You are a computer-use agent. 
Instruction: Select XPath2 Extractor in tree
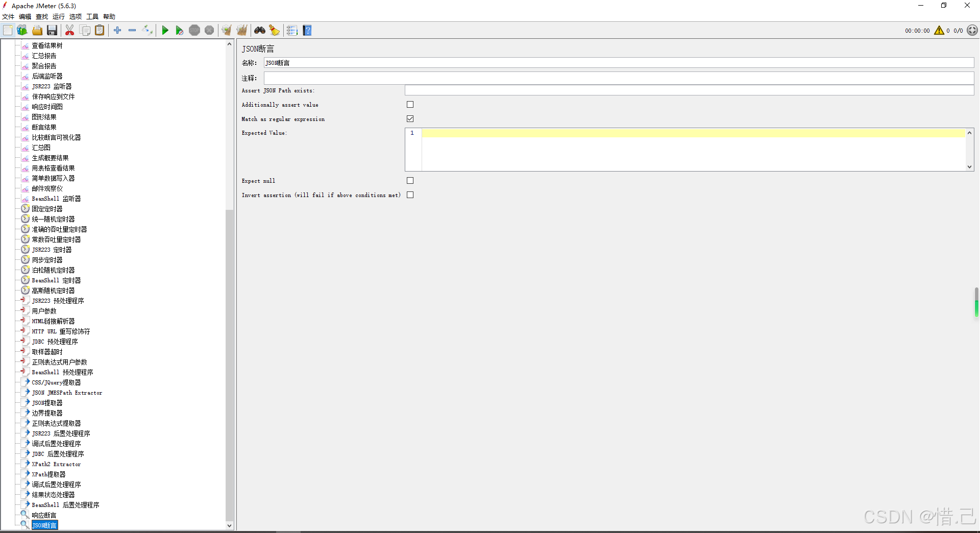click(56, 464)
